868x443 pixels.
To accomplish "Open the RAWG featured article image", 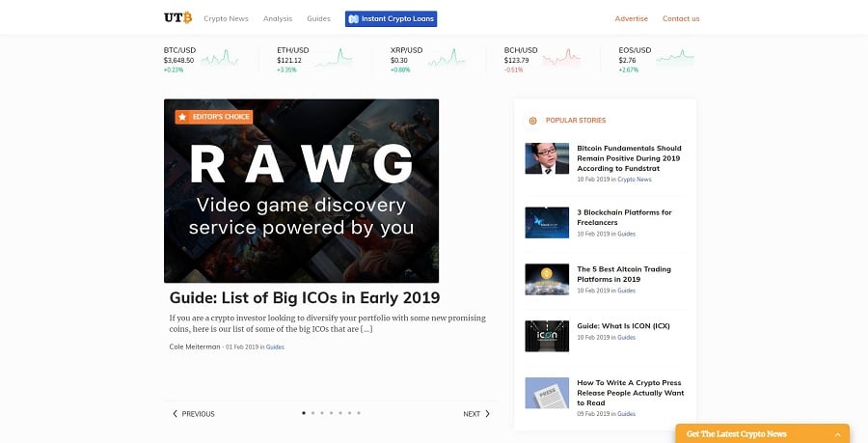I will 301,191.
